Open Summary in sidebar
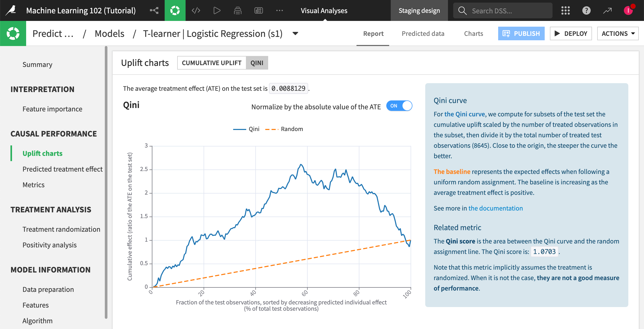Image resolution: width=644 pixels, height=329 pixels. coord(37,64)
